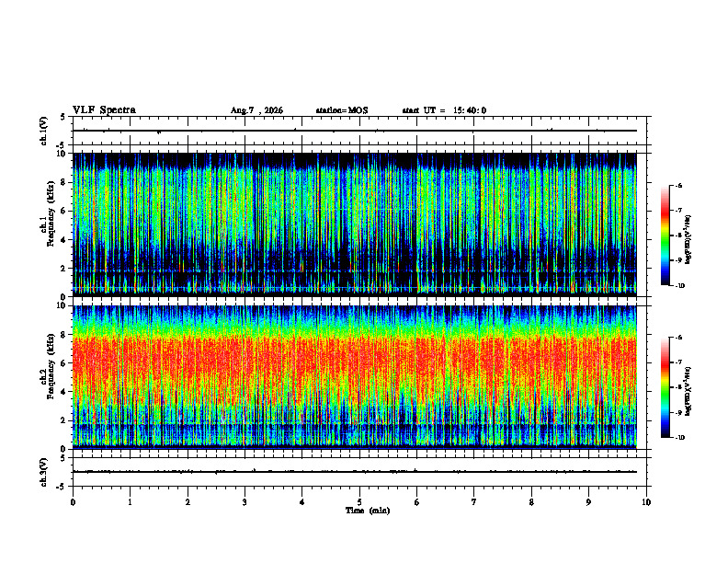Click the time axis tick label '8'
The height and width of the screenshot is (563, 728).
(x=531, y=502)
